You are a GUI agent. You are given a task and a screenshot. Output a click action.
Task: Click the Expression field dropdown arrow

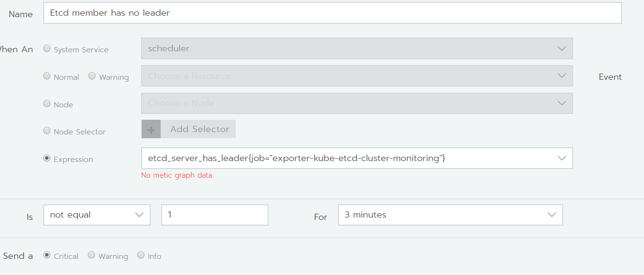click(x=562, y=158)
